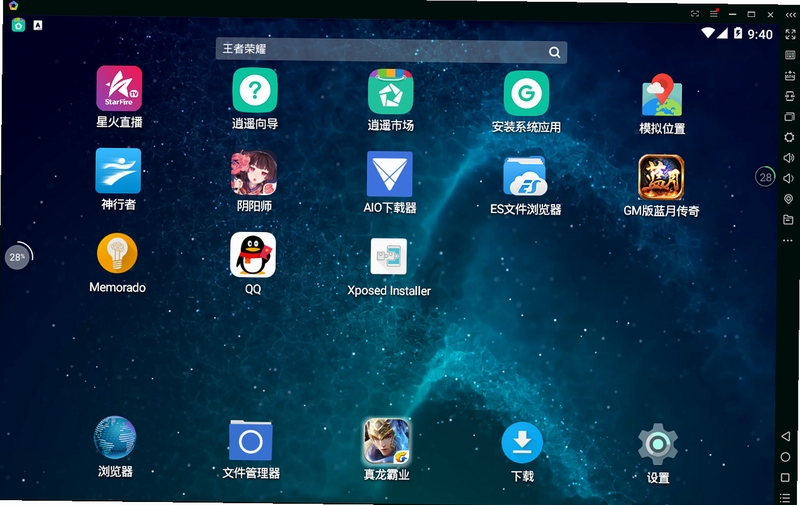Decrease volume using the lower speaker icon

pyautogui.click(x=788, y=178)
